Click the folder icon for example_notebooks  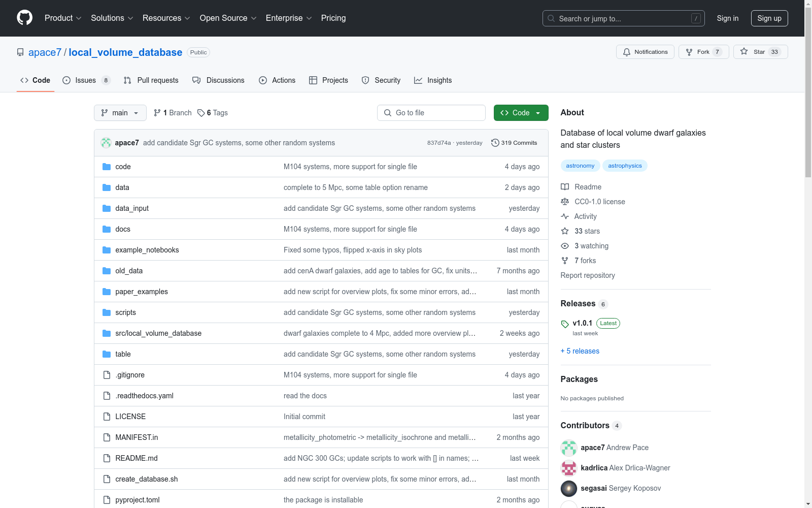point(107,250)
